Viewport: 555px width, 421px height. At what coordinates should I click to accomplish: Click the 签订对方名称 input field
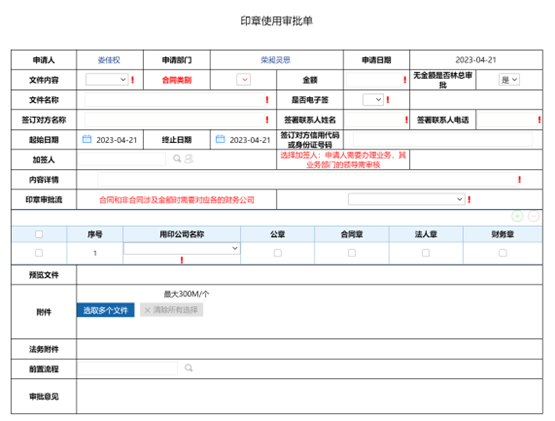174,120
